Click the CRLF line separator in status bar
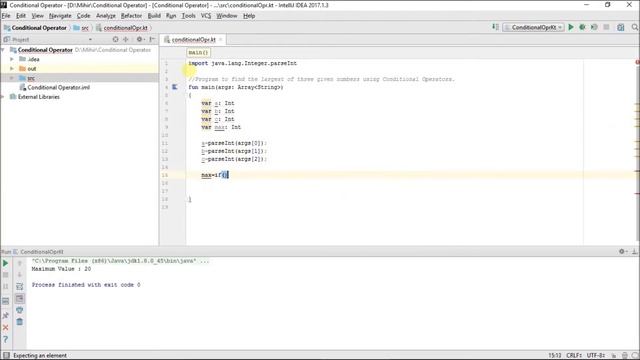 click(574, 356)
